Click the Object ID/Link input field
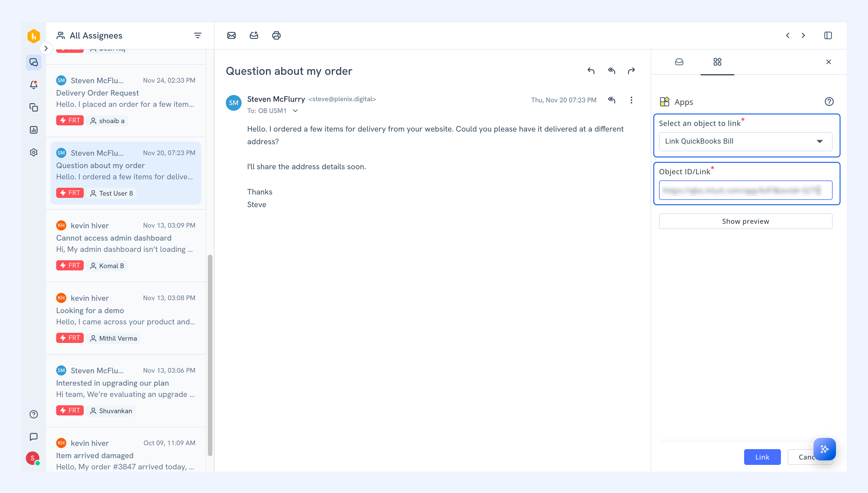 coord(745,190)
